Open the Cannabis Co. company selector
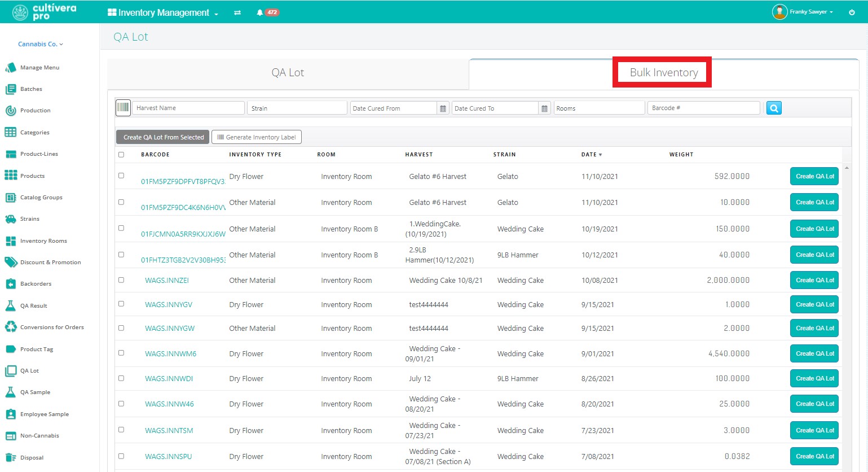Image resolution: width=868 pixels, height=472 pixels. pos(41,44)
